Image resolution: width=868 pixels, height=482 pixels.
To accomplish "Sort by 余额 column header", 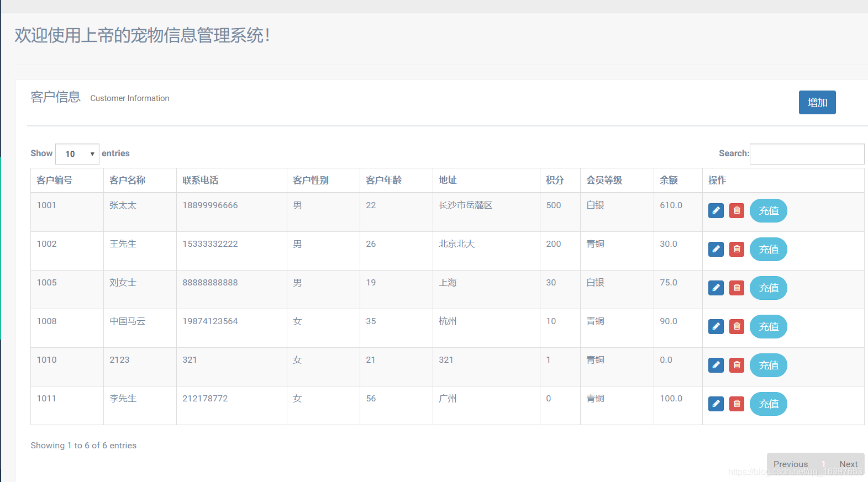I will point(678,181).
